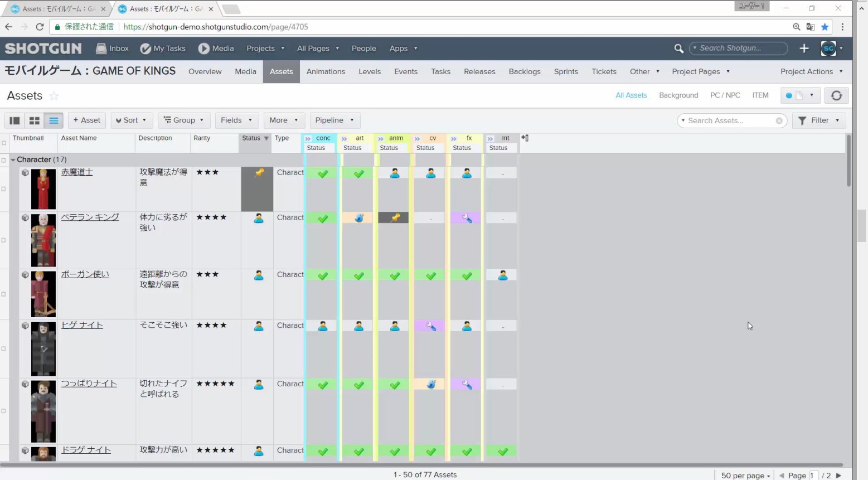Screen dimensions: 868x480
Task: Star the Assets page as favorite
Action: pyautogui.click(x=54, y=96)
